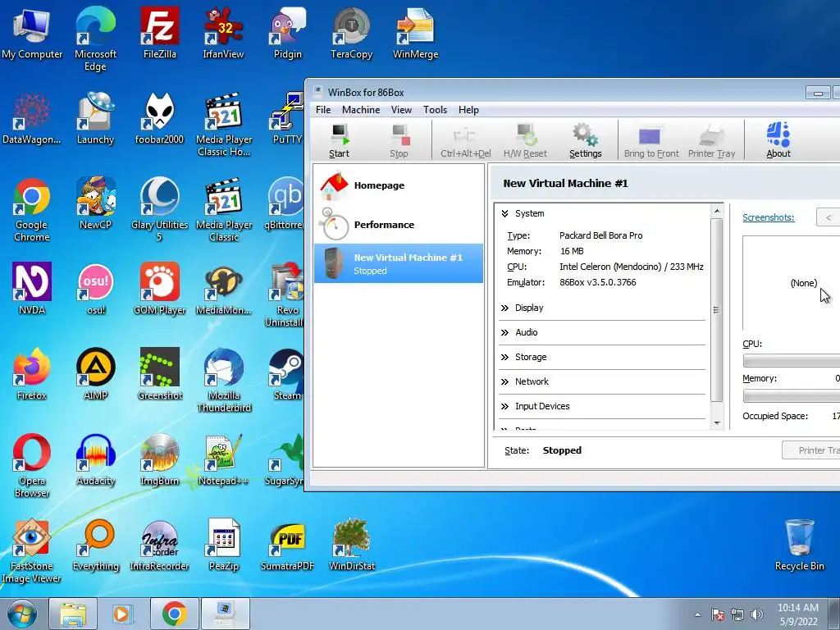Open Google Chrome desktop icon
840x630 pixels.
32,209
